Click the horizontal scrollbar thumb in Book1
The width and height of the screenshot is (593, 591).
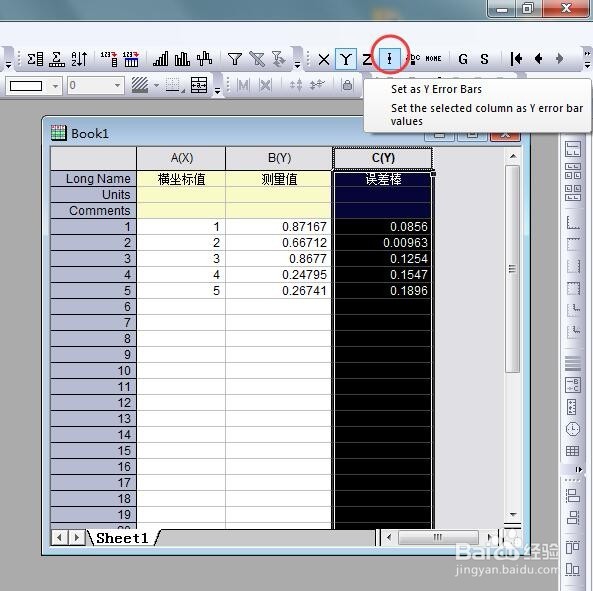[x=438, y=537]
